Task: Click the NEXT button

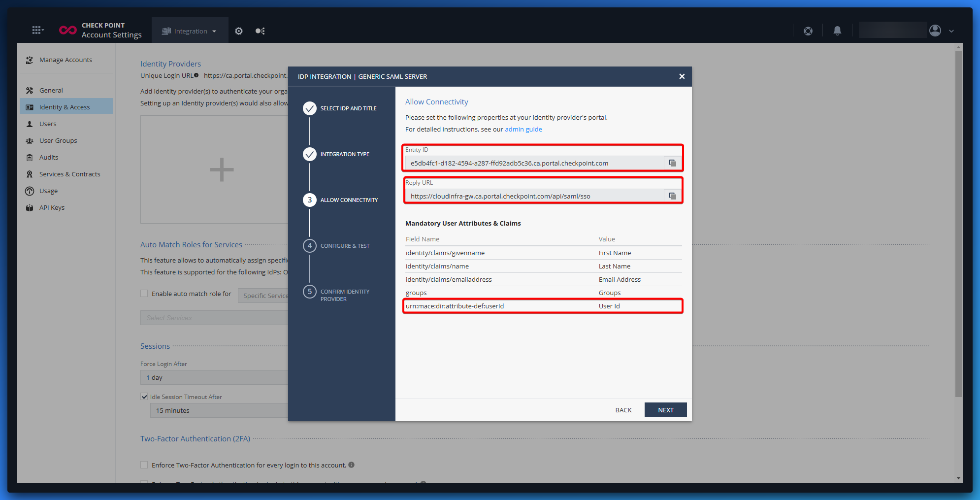Action: tap(665, 410)
